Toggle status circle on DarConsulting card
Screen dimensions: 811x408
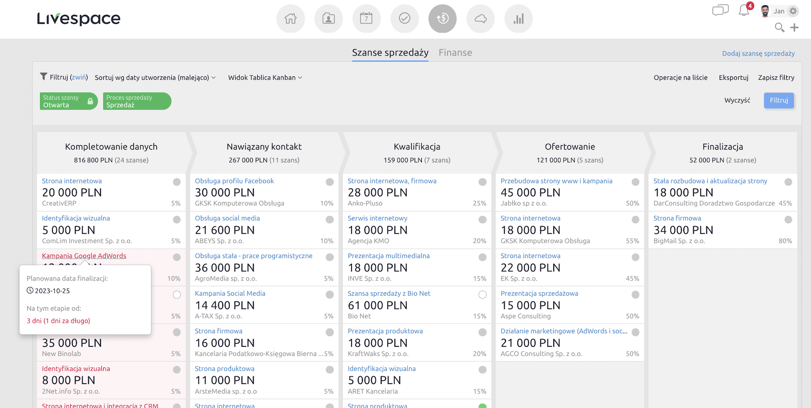point(788,182)
